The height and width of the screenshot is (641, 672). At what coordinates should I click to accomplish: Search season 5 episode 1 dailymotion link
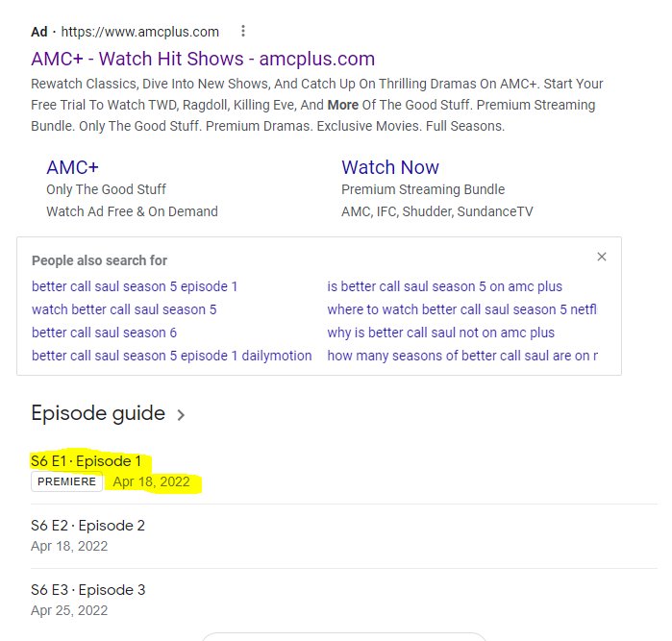(172, 356)
